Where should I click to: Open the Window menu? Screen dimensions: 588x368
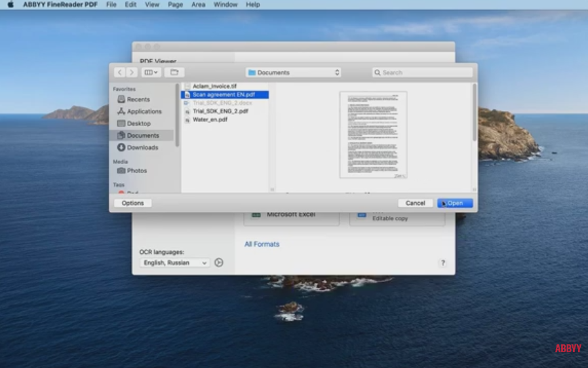[x=225, y=5]
